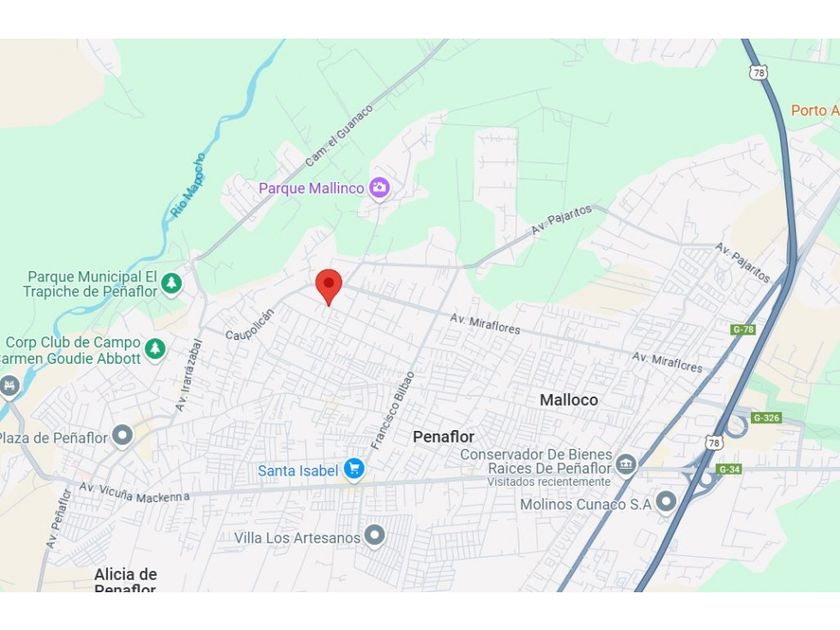840x630 pixels.
Task: Click the Molinos Cunaco S.A marker icon
Action: click(x=666, y=502)
